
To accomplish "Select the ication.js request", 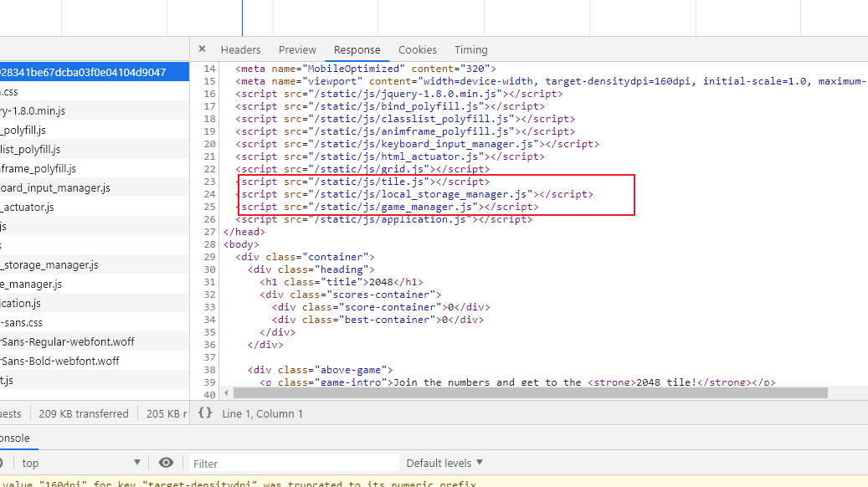I will pos(94,303).
